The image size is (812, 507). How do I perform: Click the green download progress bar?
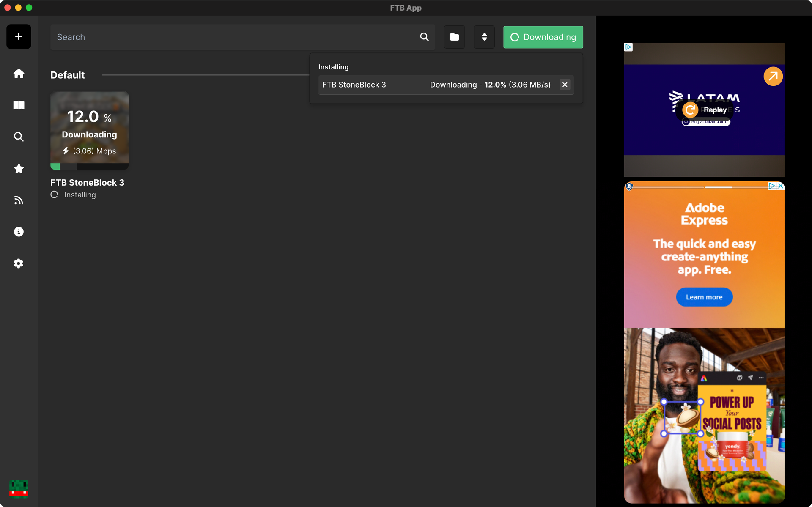tap(55, 166)
